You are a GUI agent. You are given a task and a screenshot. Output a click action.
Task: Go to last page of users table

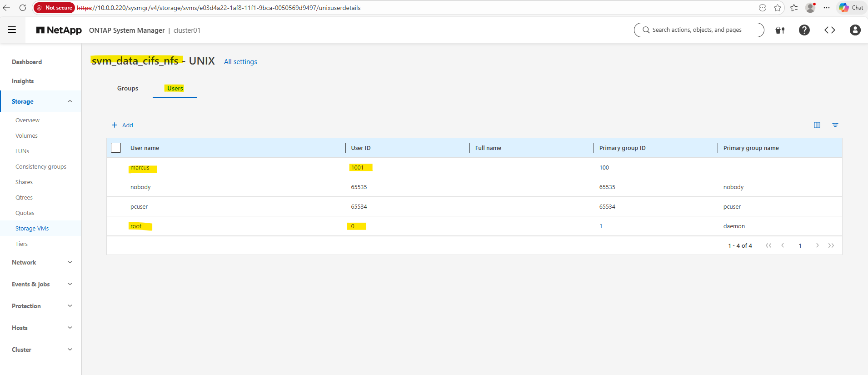(x=831, y=245)
